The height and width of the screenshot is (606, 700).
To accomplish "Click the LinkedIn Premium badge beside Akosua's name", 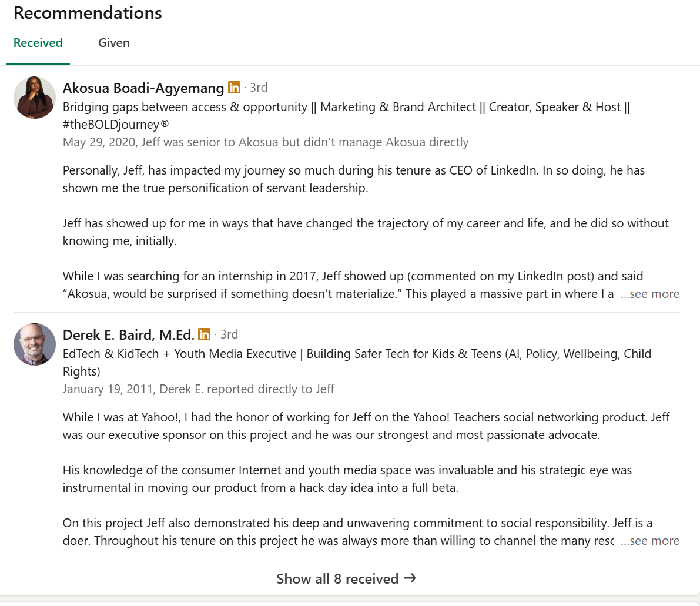I will pos(234,88).
